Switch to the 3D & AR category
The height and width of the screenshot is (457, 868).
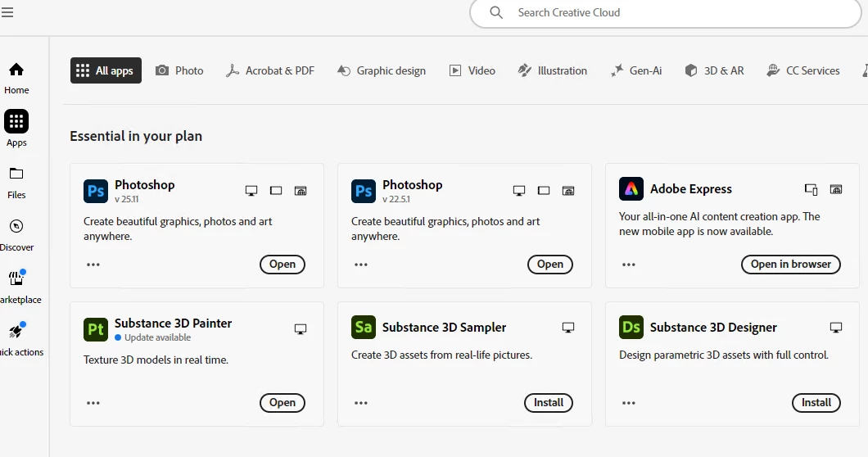pyautogui.click(x=714, y=70)
